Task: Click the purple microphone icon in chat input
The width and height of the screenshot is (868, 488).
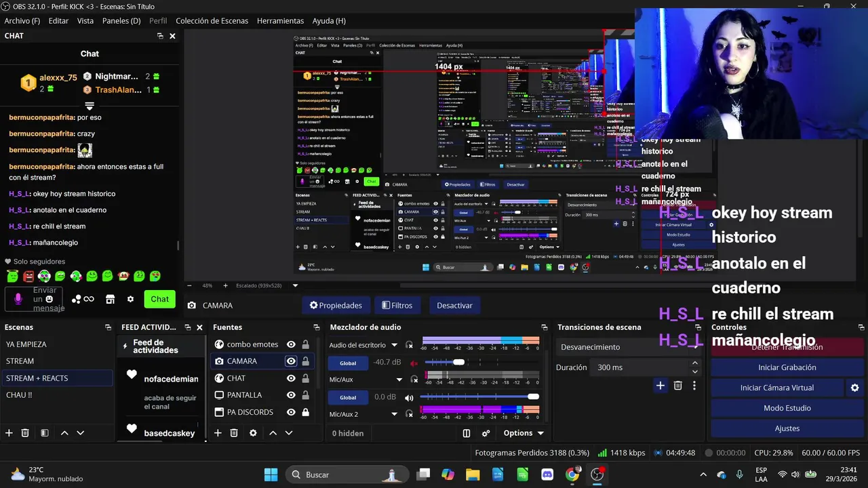Action: [x=18, y=299]
